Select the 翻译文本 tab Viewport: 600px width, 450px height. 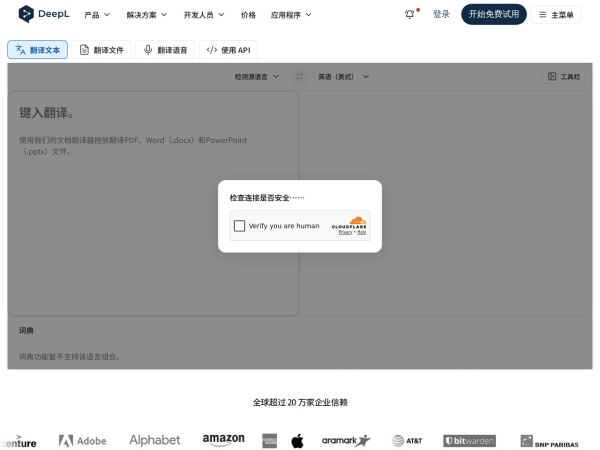click(38, 50)
